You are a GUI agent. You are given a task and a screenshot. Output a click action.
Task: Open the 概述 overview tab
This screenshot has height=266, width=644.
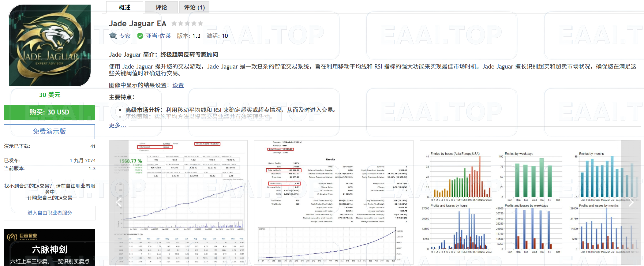[x=125, y=7]
